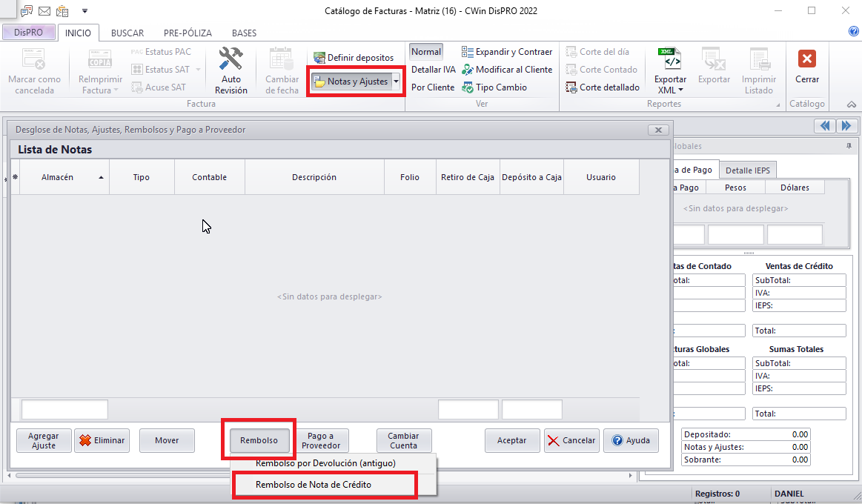
Task: Toggle Por Cliente view
Action: pos(432,87)
